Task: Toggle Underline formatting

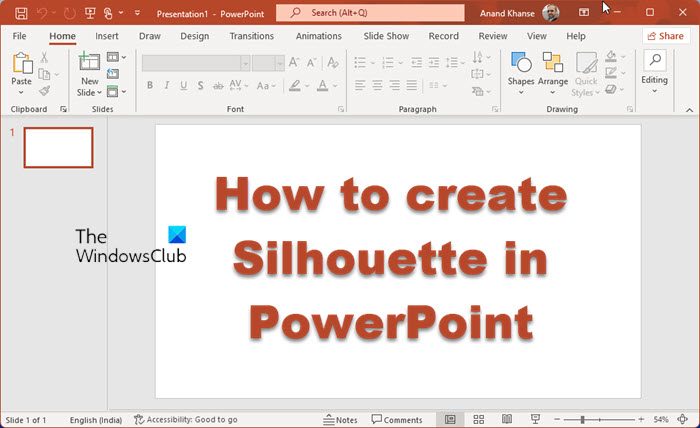Action: click(x=183, y=85)
